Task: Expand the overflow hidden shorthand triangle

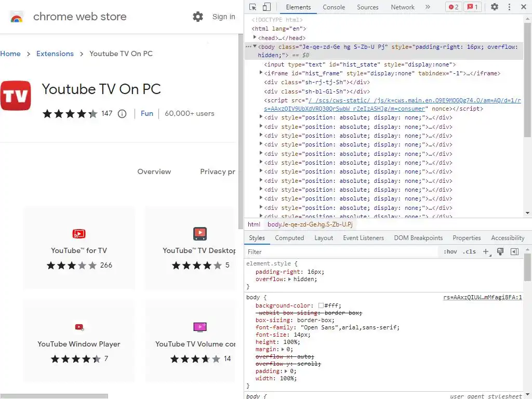Action: pos(289,279)
